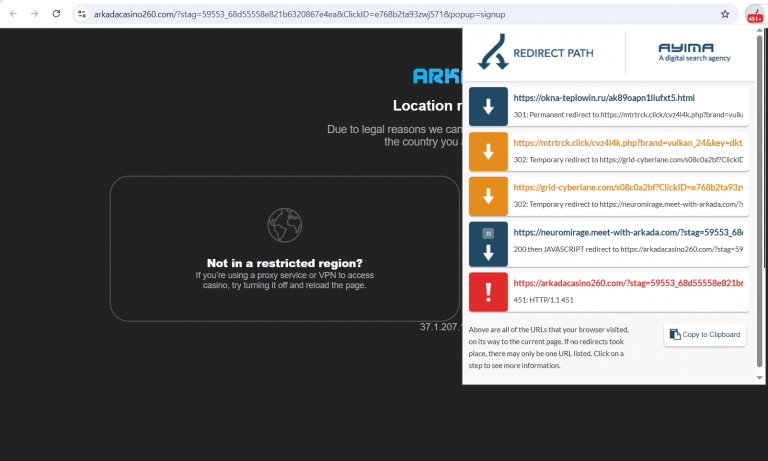This screenshot has width=768, height=461.
Task: Click the IP address text 37.1.207
Action: [x=440, y=327]
